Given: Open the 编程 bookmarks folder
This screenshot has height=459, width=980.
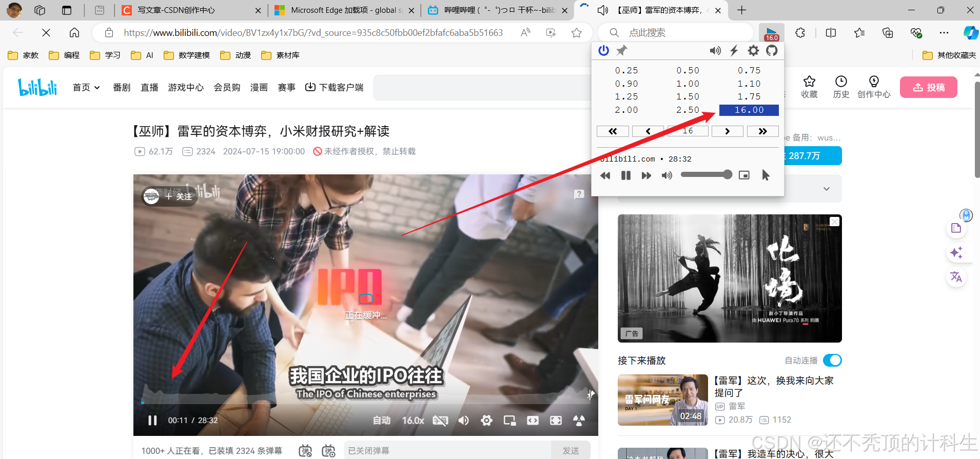Looking at the screenshot, I should pyautogui.click(x=64, y=55).
